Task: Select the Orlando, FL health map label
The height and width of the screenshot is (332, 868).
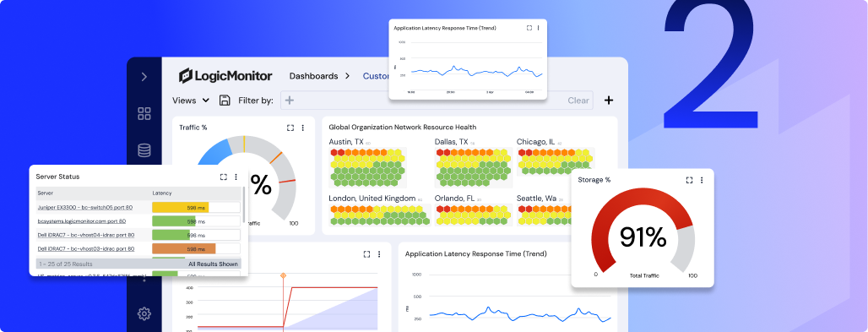Action: click(454, 198)
